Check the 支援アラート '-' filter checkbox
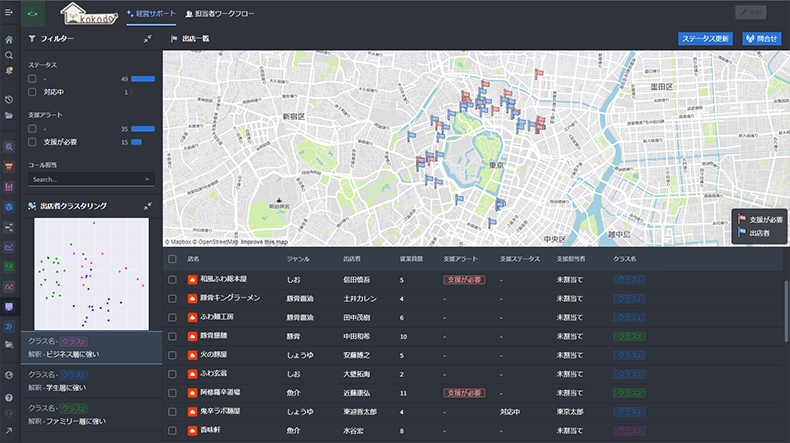Screen dimensions: 790x443 (x=32, y=129)
